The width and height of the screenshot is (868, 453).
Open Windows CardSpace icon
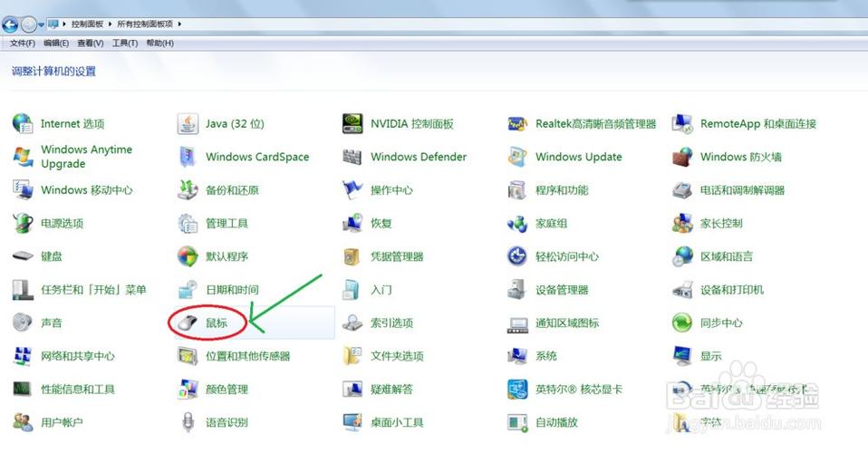tap(188, 157)
